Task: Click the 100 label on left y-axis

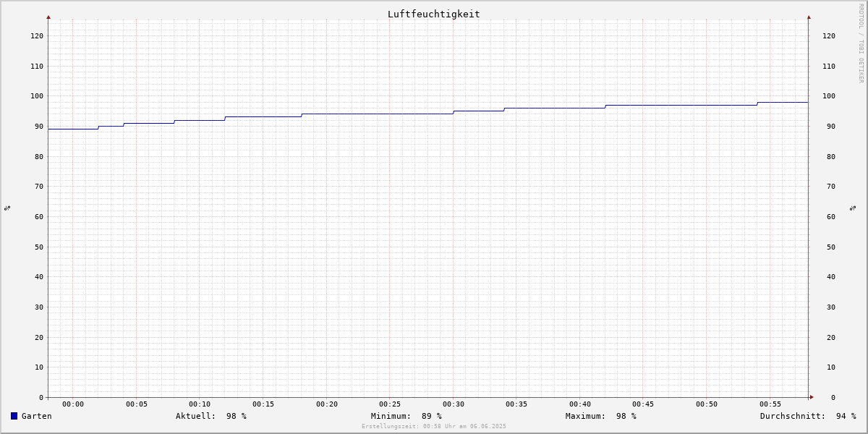Action: click(37, 96)
